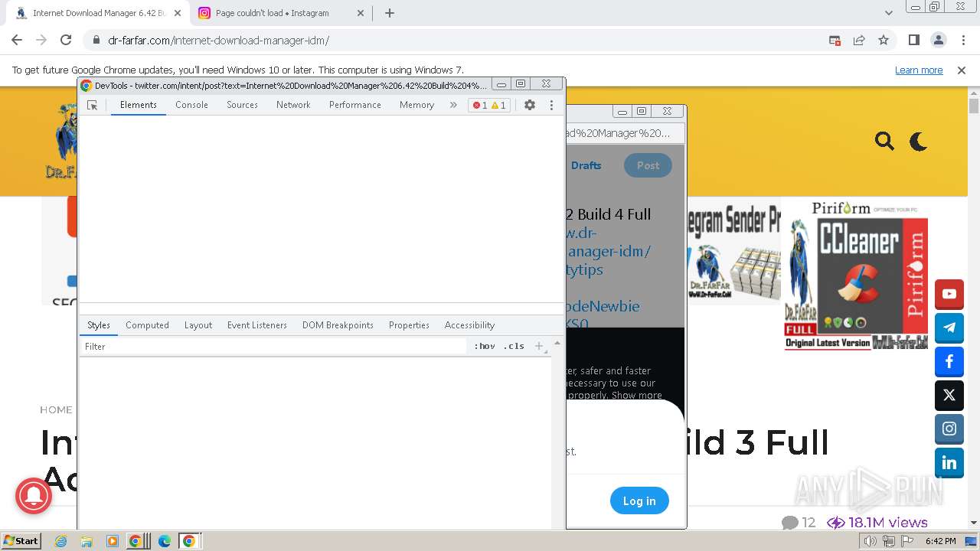Open a new tab plus button

click(390, 13)
